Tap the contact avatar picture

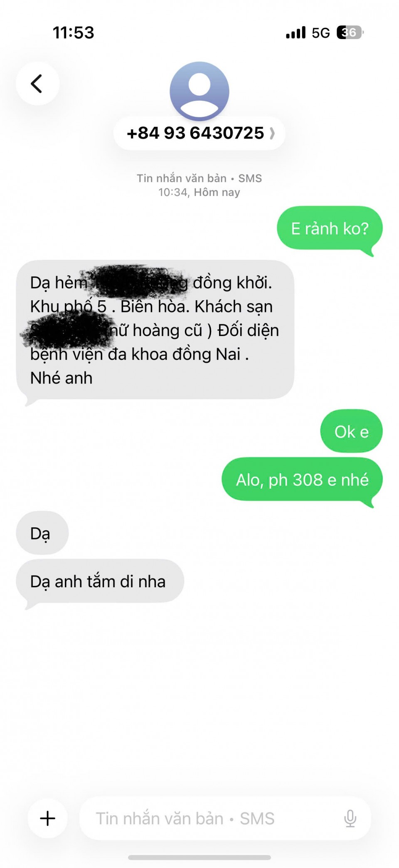[199, 91]
